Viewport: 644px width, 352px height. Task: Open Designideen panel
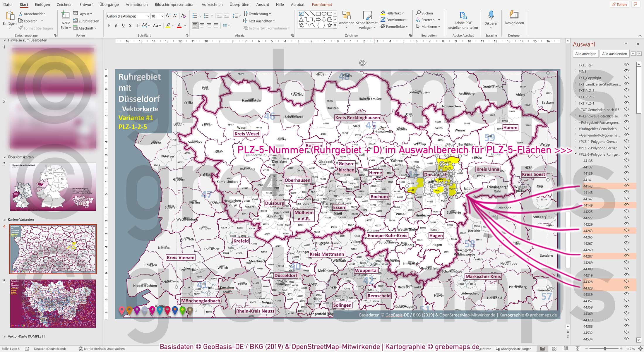(514, 18)
